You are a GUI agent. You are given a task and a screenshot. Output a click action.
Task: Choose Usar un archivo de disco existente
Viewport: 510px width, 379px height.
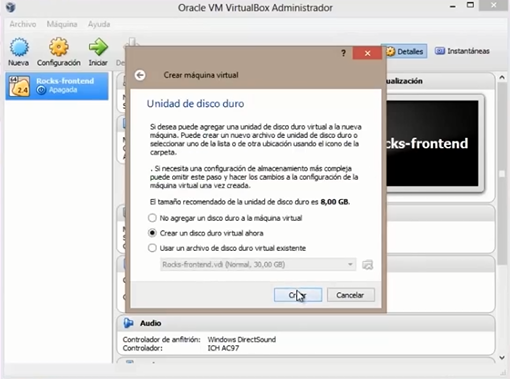point(152,248)
